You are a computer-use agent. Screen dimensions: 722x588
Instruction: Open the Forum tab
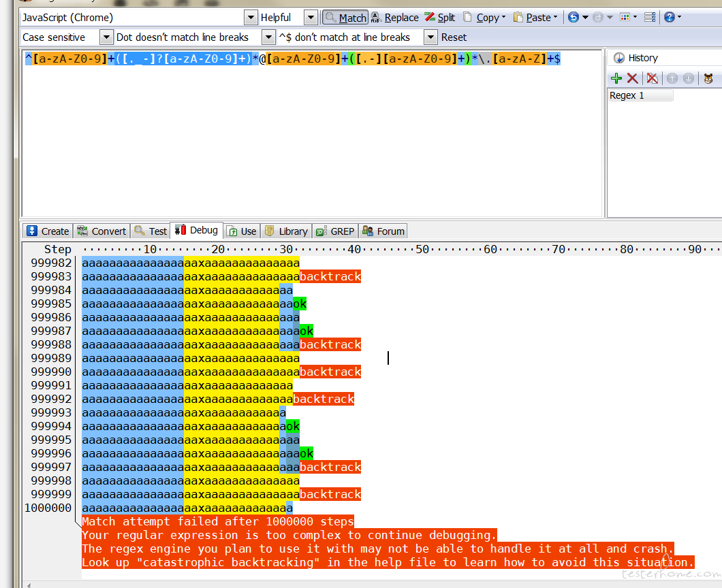[383, 231]
